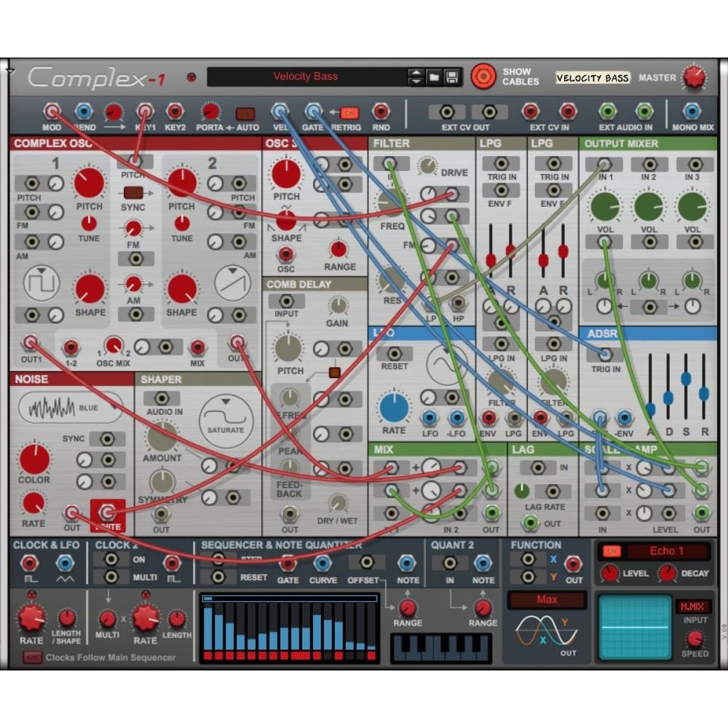Click the RND output jack
Viewport: 728px width, 728px height.
pos(381,111)
